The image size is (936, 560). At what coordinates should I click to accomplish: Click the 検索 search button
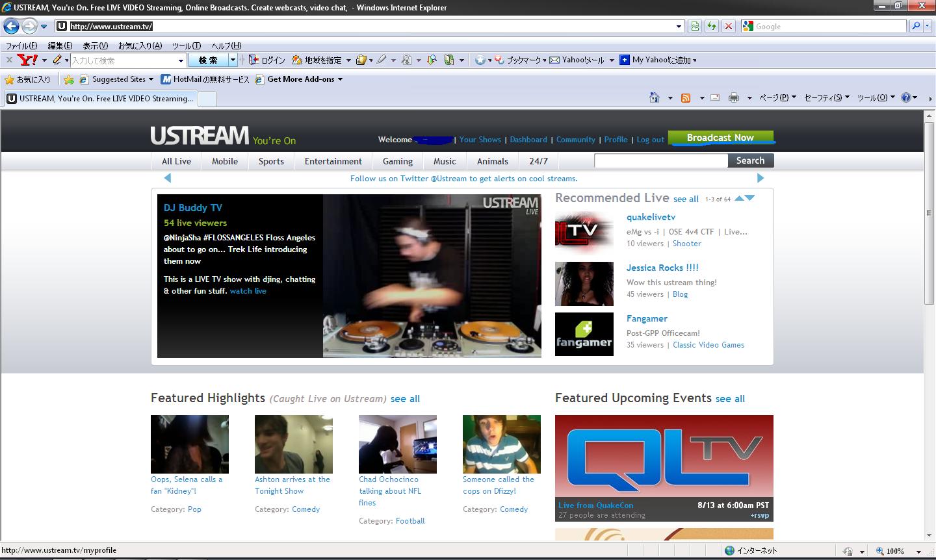point(208,60)
